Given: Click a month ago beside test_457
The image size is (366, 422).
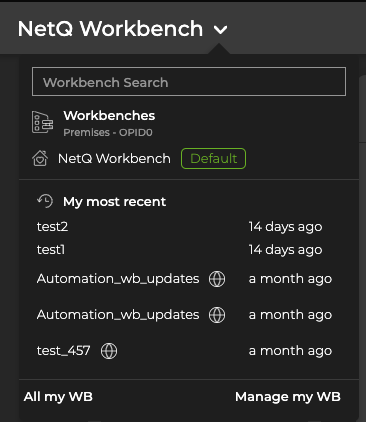Looking at the screenshot, I should [290, 351].
